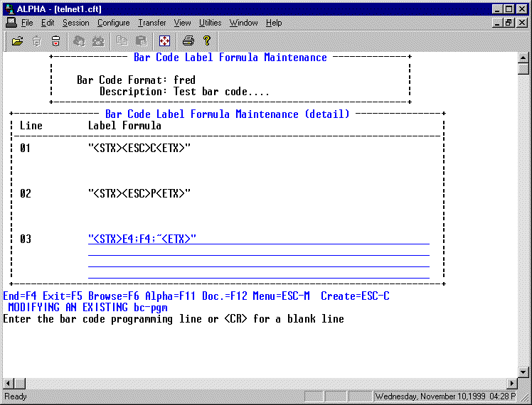Click the full-screen four-arrows toolbar icon

point(164,41)
